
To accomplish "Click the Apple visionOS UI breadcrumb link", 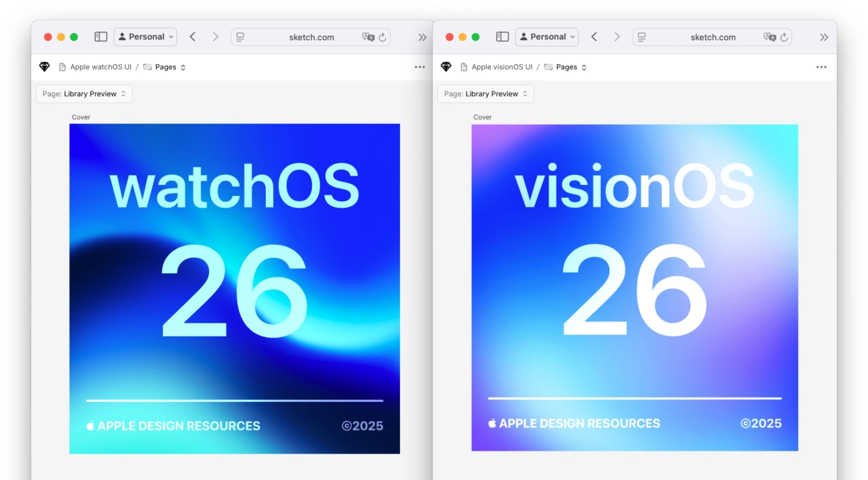I will click(502, 67).
